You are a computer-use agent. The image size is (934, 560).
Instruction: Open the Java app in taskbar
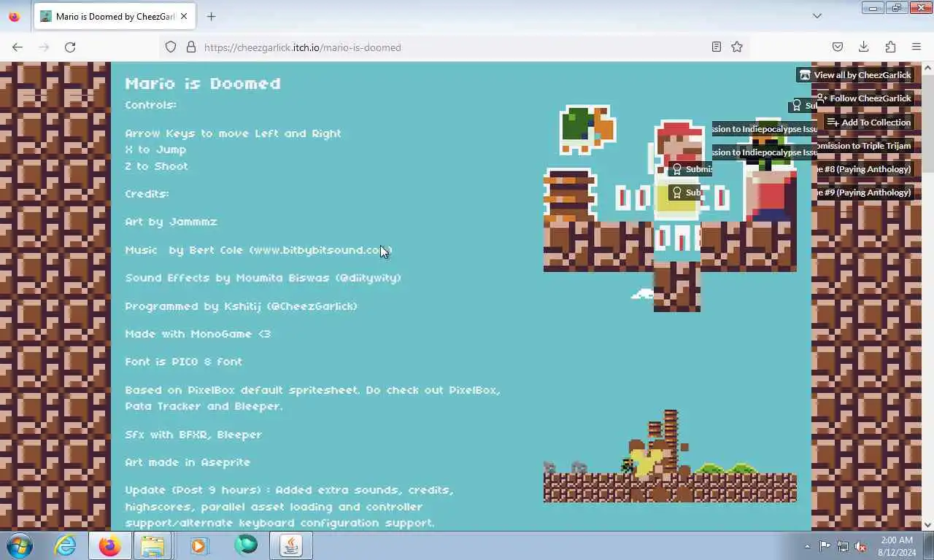point(291,545)
